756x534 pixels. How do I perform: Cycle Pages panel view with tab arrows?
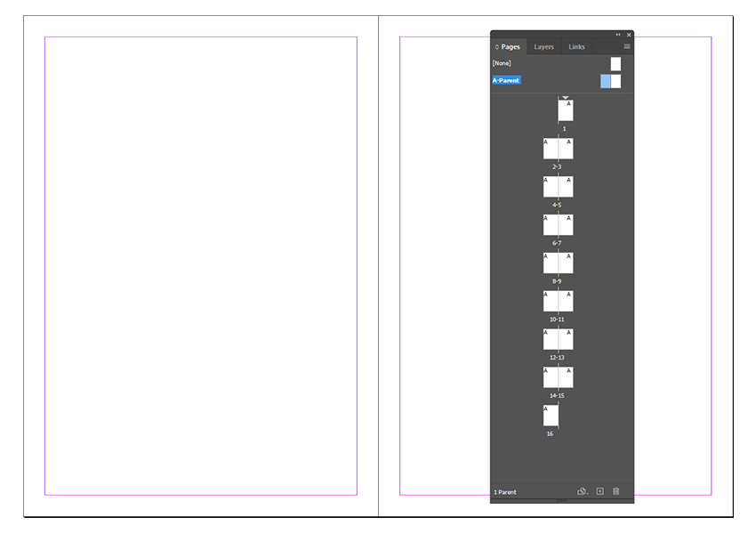(x=496, y=47)
